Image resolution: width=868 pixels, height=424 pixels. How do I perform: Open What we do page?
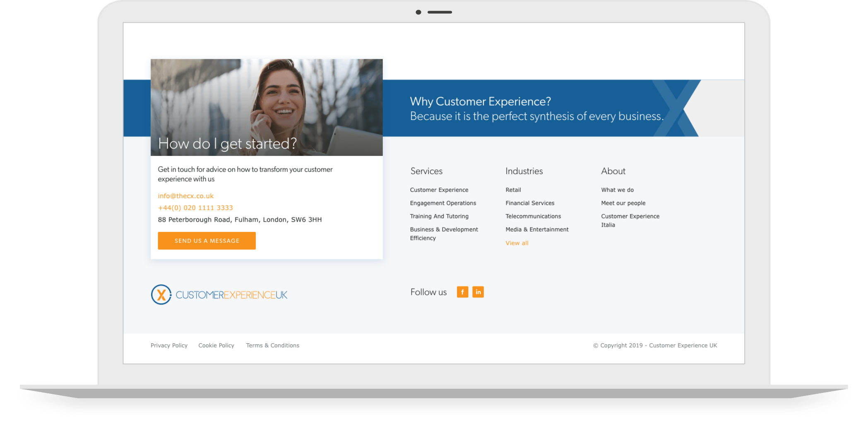point(617,190)
